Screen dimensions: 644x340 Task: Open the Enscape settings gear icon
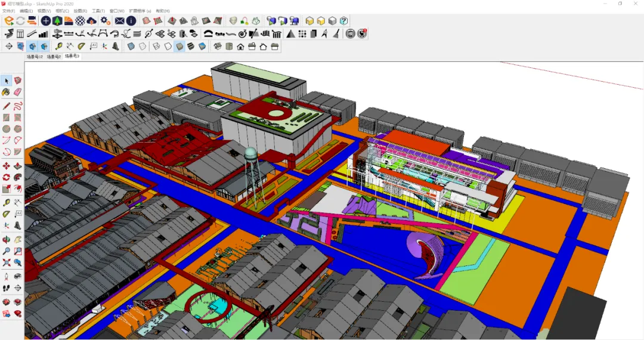click(105, 21)
